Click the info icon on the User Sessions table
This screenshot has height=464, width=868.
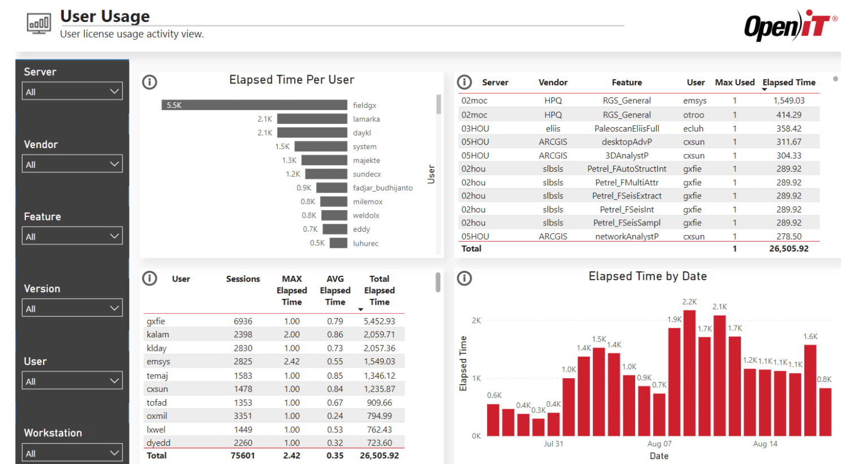pyautogui.click(x=149, y=278)
